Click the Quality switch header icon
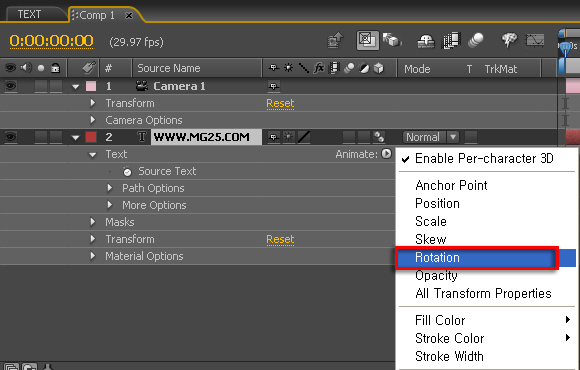580x370 pixels. (304, 68)
